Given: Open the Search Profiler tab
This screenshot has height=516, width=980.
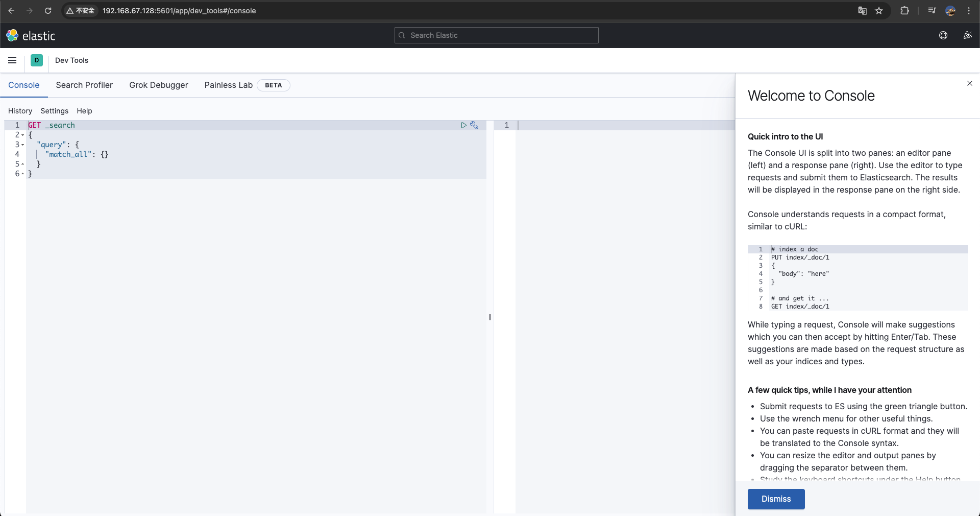Looking at the screenshot, I should coord(84,85).
